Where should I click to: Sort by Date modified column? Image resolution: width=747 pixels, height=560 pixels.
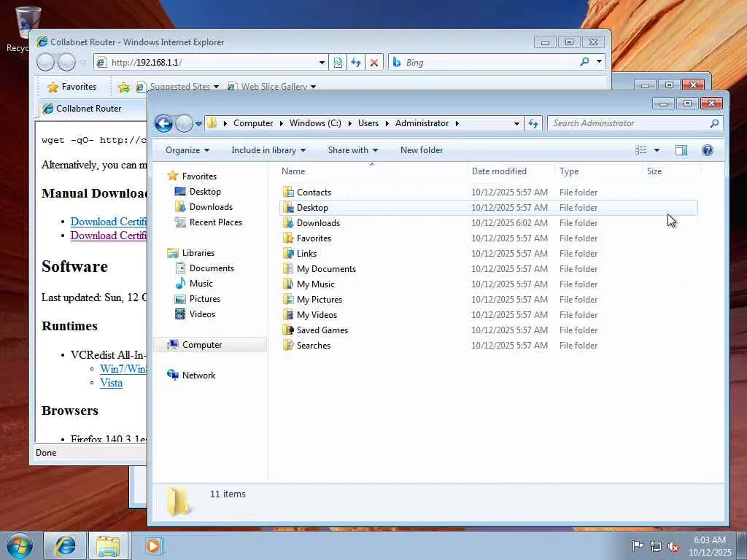coord(511,171)
